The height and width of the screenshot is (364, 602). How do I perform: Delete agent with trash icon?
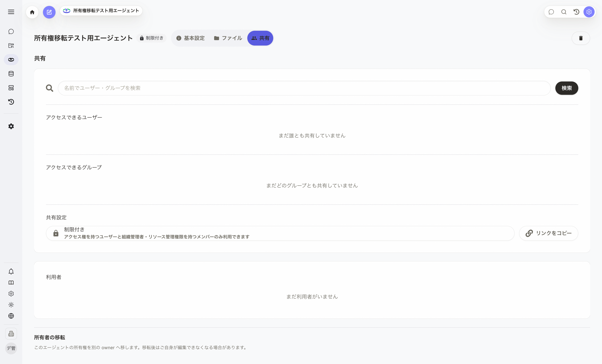point(581,38)
